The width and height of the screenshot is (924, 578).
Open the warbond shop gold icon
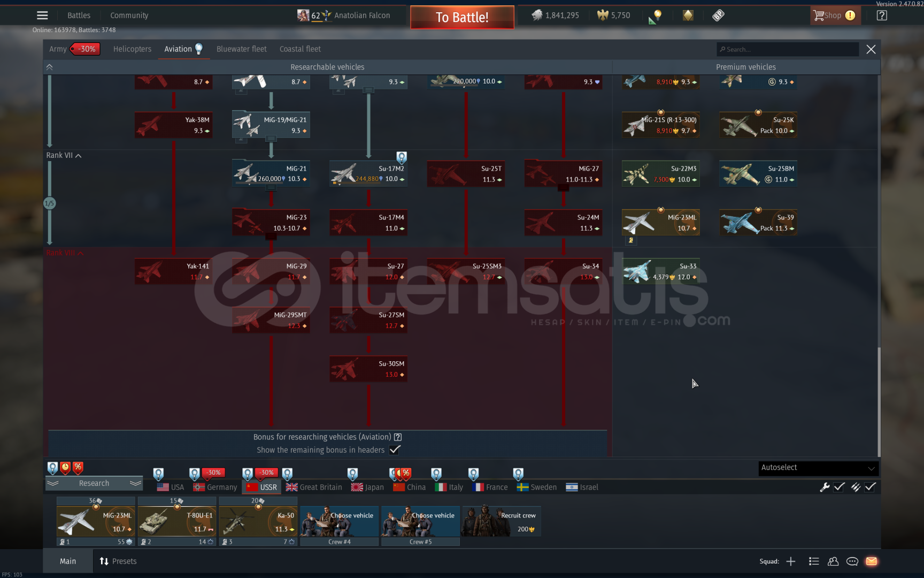[x=688, y=16]
